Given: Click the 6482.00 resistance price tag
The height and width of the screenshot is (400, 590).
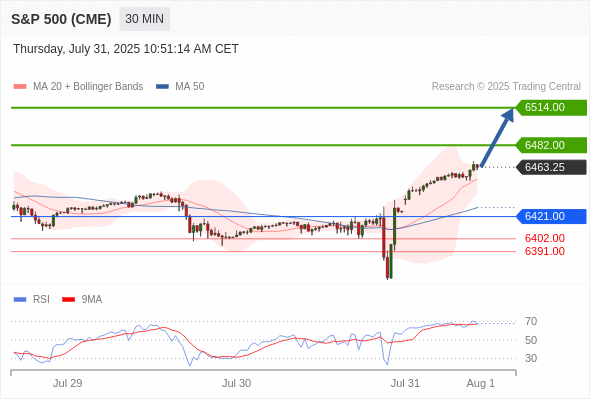Looking at the screenshot, I should pyautogui.click(x=550, y=145).
